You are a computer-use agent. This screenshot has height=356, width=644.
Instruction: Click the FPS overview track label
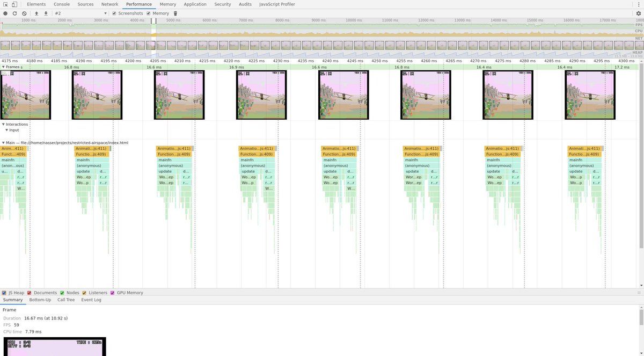click(x=639, y=25)
